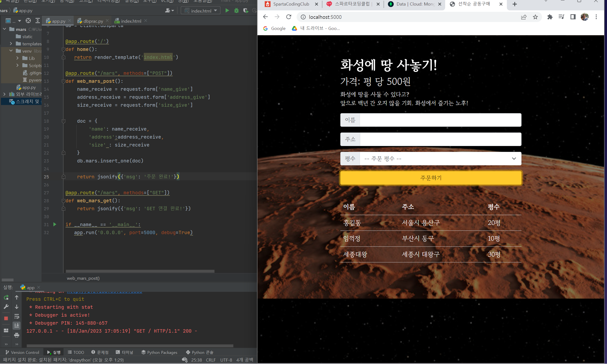
Task: Rerun app using green rerun icon
Action: (x=6, y=297)
